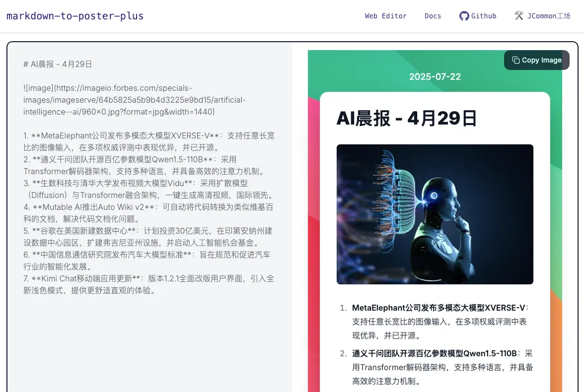The image size is (585, 392).
Task: Click editor item 6 about 汽车大模型标准
Action: (146, 261)
